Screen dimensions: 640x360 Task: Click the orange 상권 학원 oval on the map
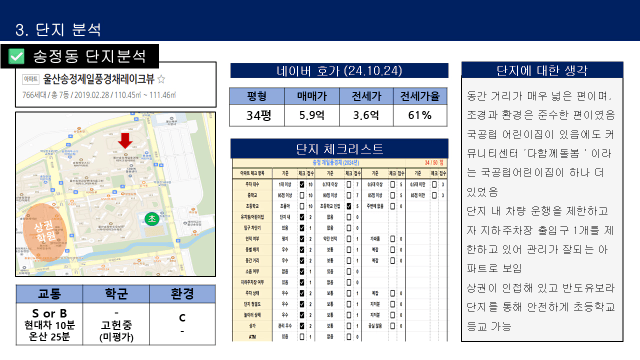pyautogui.click(x=44, y=231)
